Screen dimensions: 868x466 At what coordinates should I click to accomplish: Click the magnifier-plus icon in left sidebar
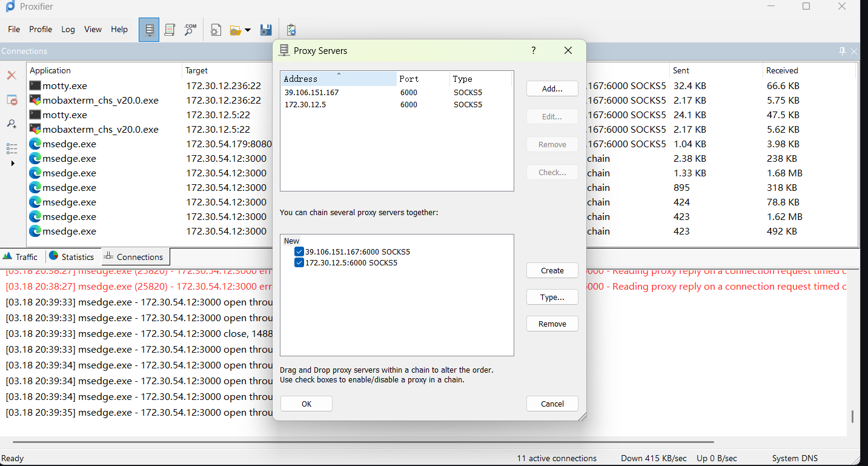tap(12, 124)
